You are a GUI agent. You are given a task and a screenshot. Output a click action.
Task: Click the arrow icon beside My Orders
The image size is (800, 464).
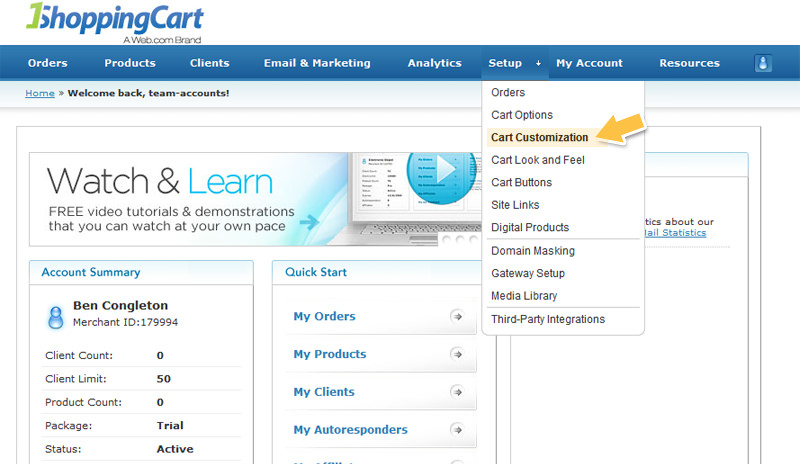point(457,316)
